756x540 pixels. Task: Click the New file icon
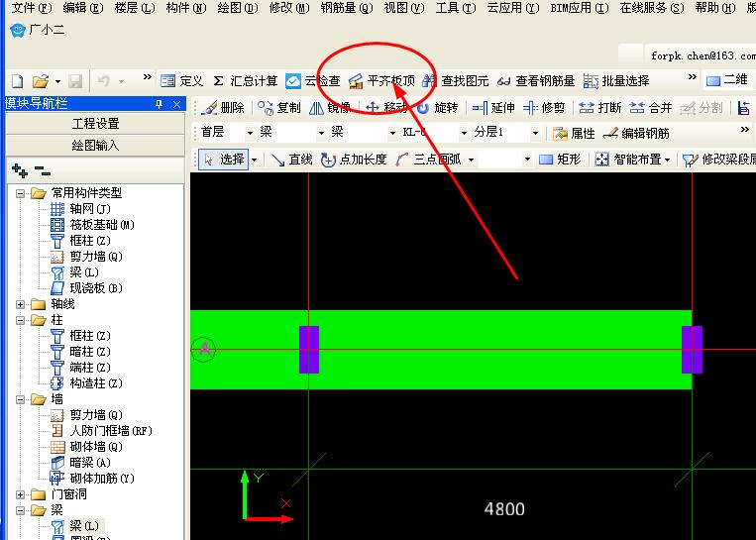pyautogui.click(x=17, y=81)
